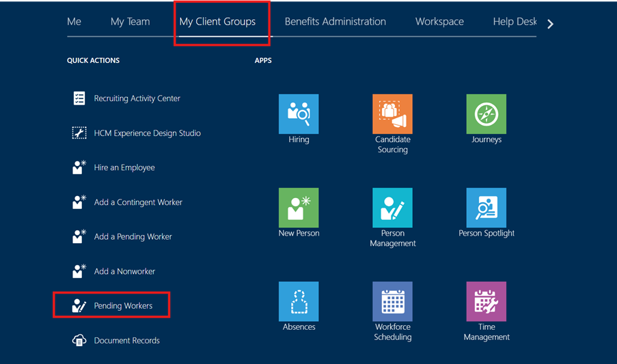
Task: Click the Hiring label under tile
Action: 299,139
